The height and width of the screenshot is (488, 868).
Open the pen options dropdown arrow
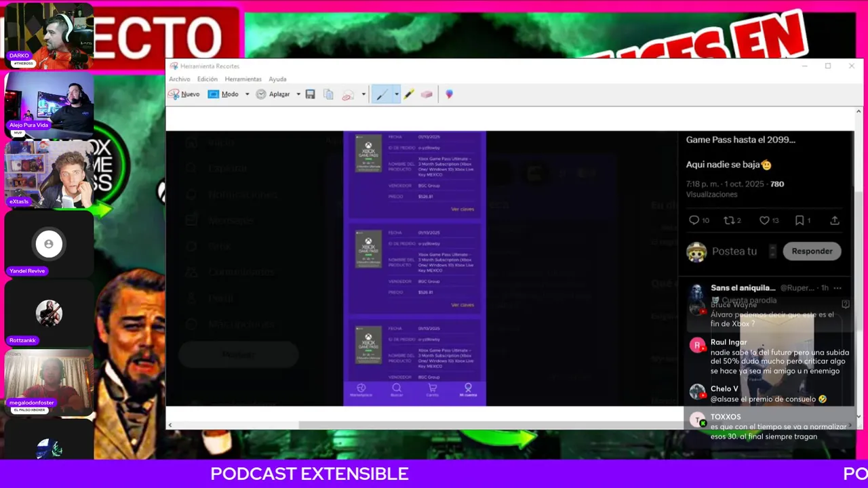tap(396, 94)
